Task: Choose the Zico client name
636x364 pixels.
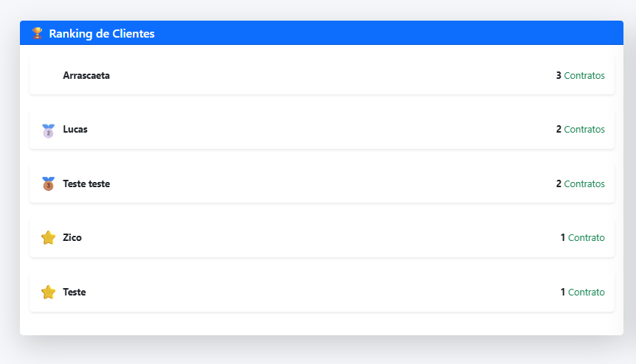Action: [72, 238]
